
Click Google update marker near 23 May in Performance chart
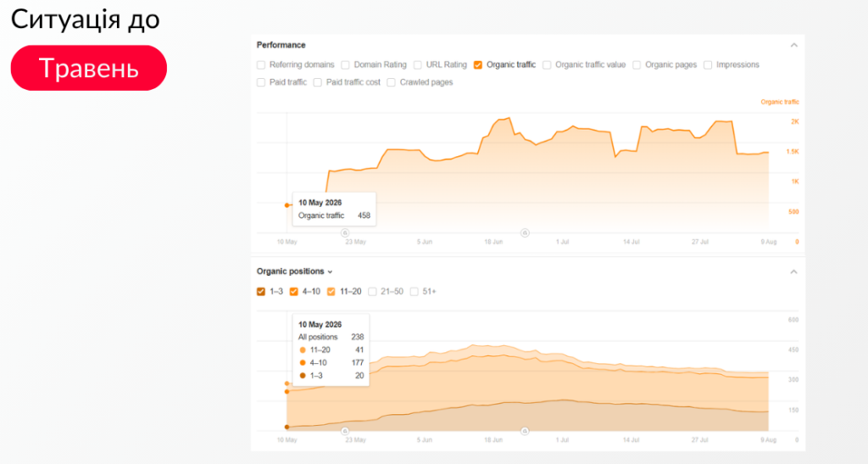click(x=345, y=233)
